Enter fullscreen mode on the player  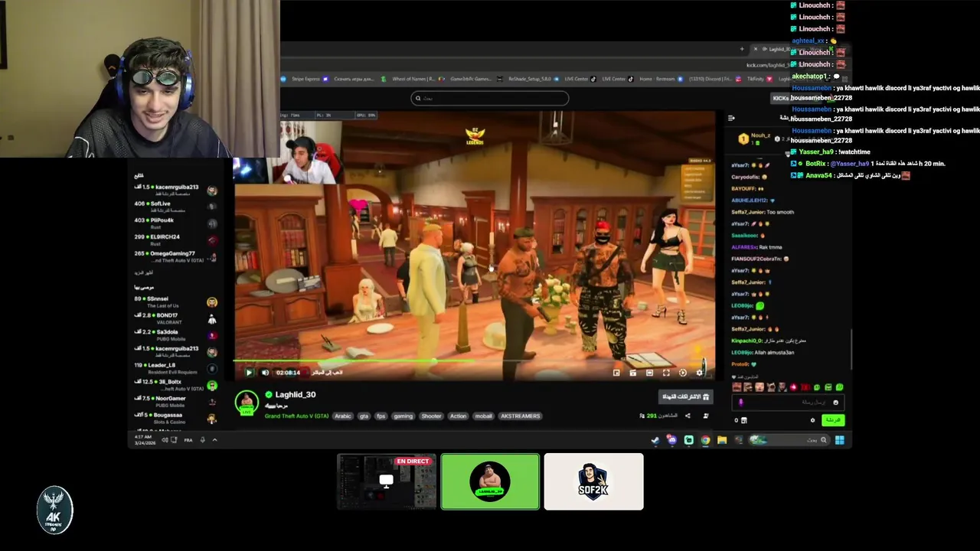(x=666, y=373)
